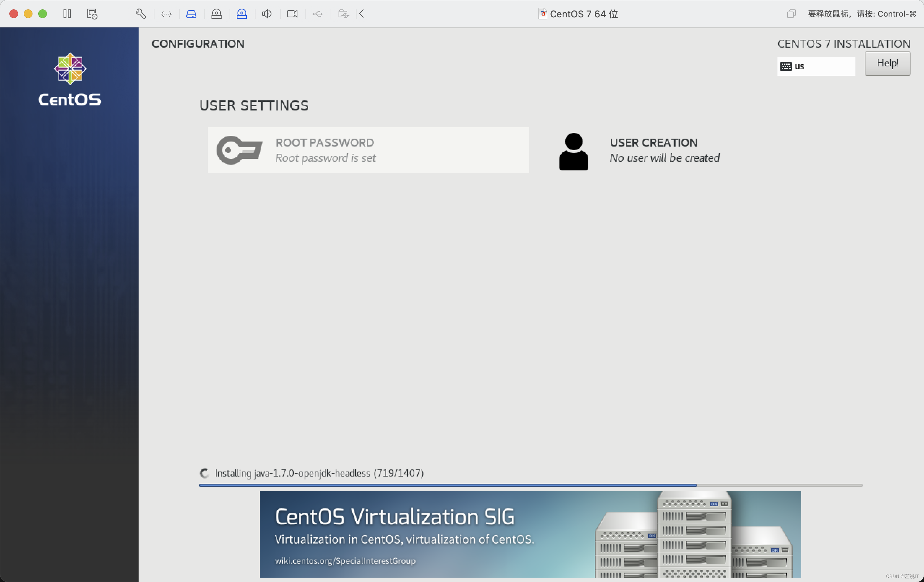This screenshot has height=582, width=924.
Task: Click the network adapter arrows icon
Action: pyautogui.click(x=166, y=14)
